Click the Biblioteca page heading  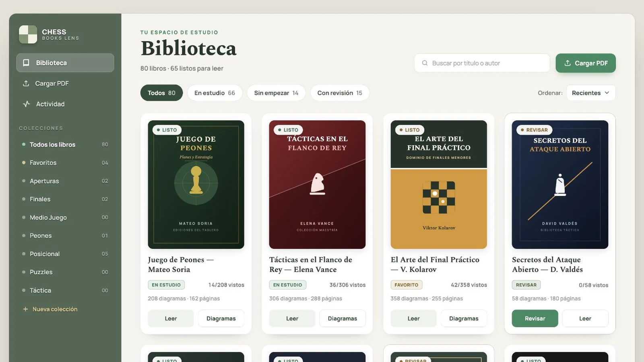click(188, 48)
